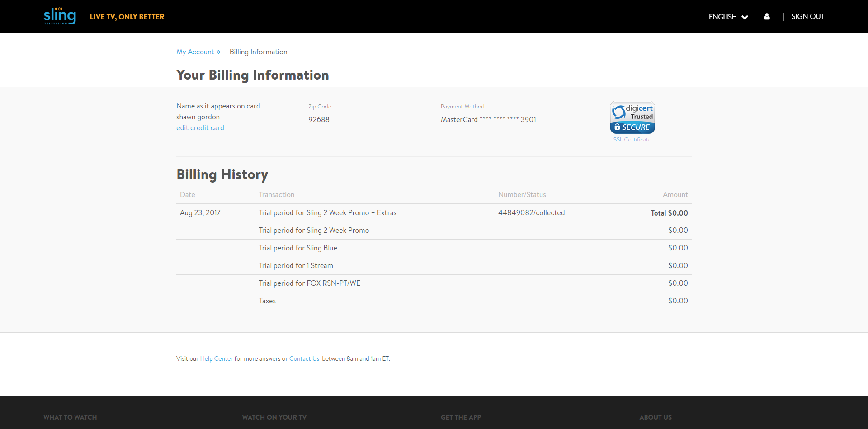The image size is (868, 429).
Task: Click the Contact Us link
Action: (x=304, y=358)
